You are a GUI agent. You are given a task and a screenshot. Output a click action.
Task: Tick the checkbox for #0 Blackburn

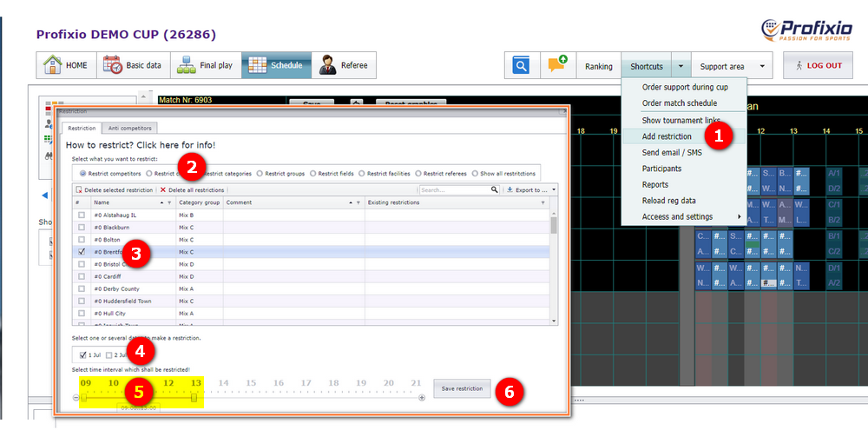(x=82, y=227)
